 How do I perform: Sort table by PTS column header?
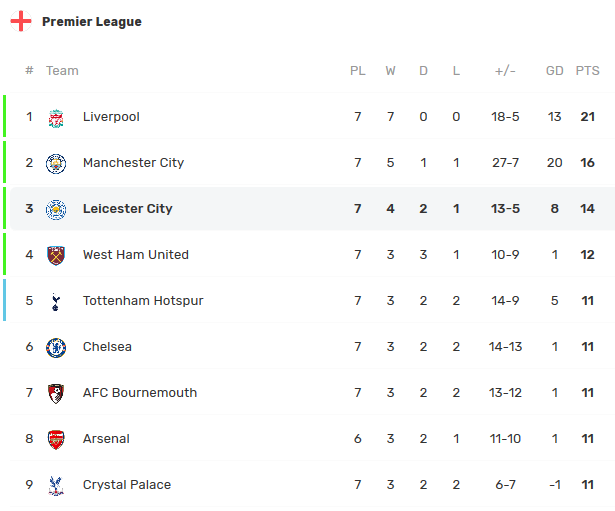pos(587,71)
